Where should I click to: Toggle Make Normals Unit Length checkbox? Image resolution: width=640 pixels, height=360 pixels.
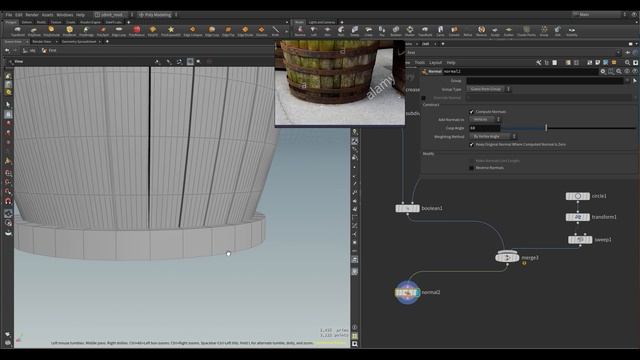[x=471, y=161]
